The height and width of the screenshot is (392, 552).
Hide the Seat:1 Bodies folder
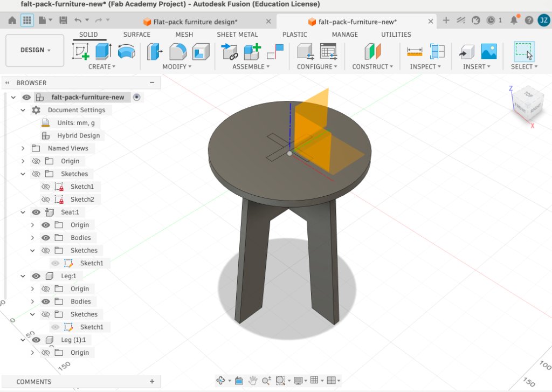click(x=45, y=238)
